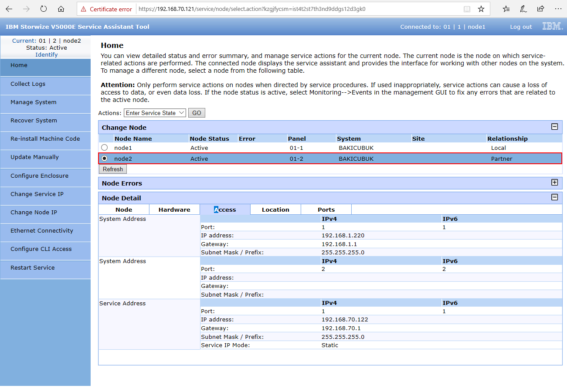Switch to the Node tab
Image resolution: width=567 pixels, height=392 pixels.
pyautogui.click(x=124, y=210)
